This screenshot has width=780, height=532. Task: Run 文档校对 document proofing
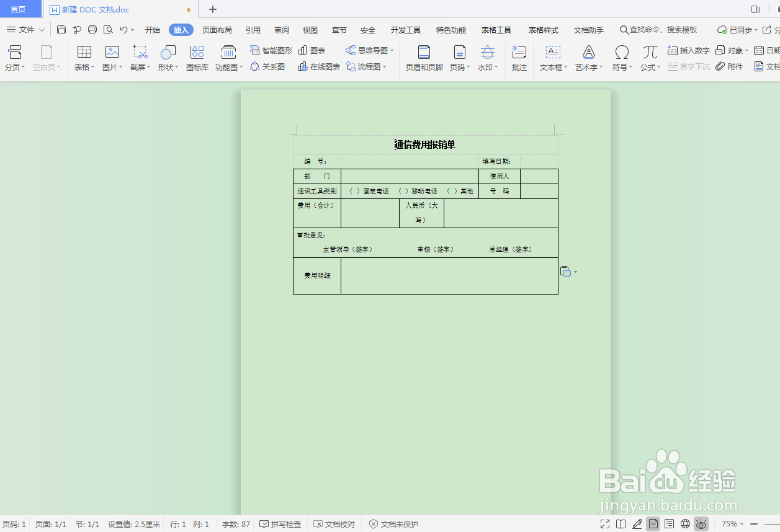coord(334,524)
